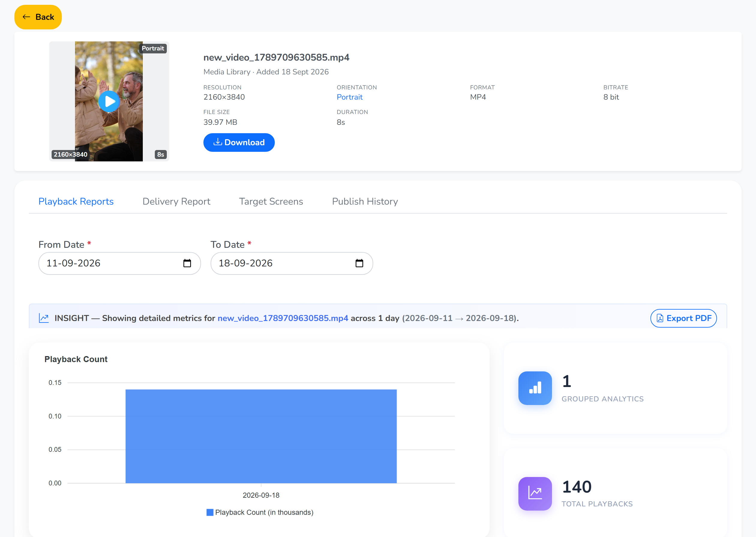Edit the From Date field
The width and height of the screenshot is (756, 537).
point(120,263)
